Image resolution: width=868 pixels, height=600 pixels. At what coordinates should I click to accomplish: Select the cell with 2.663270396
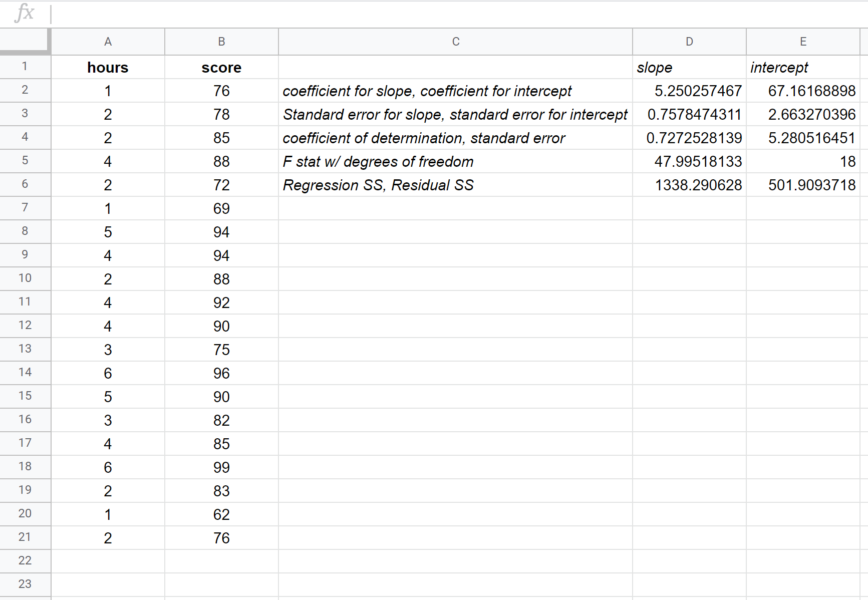tap(803, 114)
